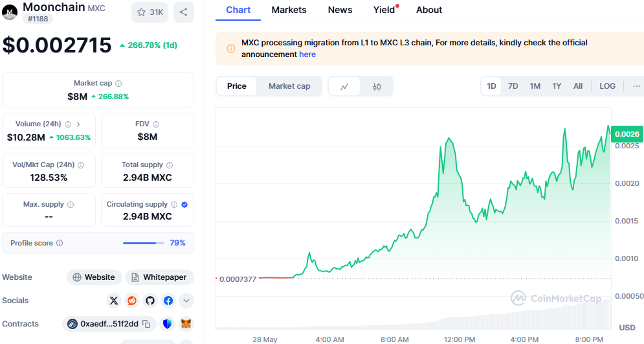Open the X (Twitter) social link
The width and height of the screenshot is (644, 344).
(114, 301)
